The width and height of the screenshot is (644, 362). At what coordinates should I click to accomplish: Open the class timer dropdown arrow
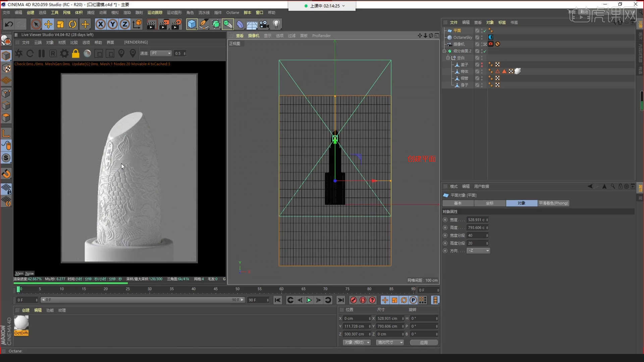click(x=343, y=6)
